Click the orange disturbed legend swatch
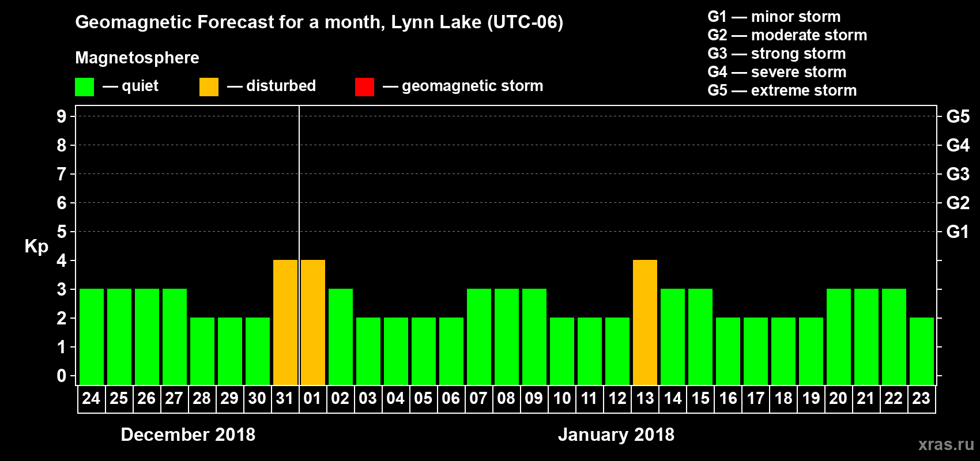Screen dimensions: 980x461 209,87
